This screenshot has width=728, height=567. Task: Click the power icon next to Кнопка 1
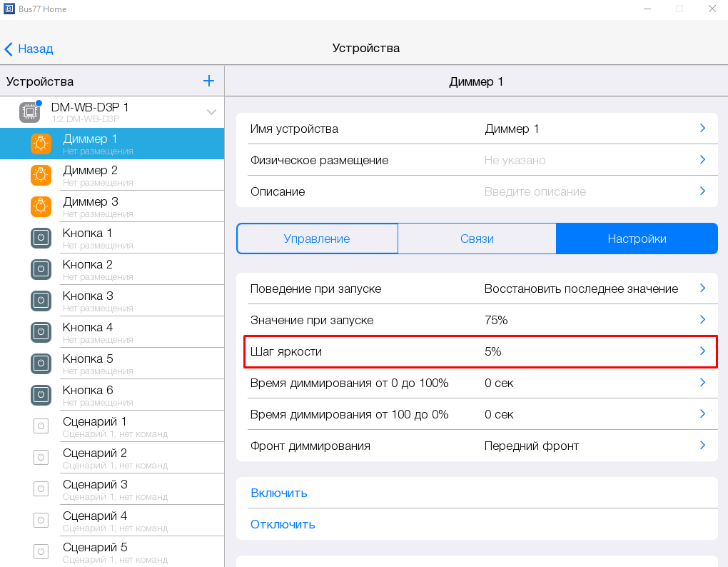41,238
